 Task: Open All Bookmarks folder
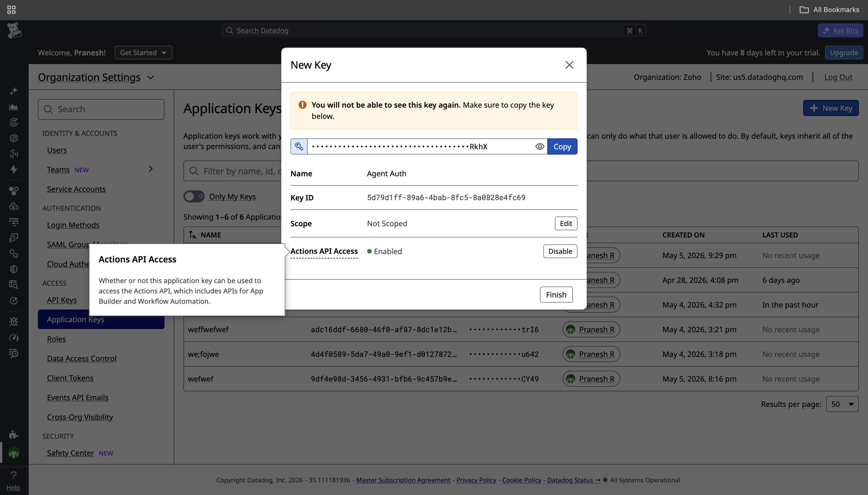(829, 9)
